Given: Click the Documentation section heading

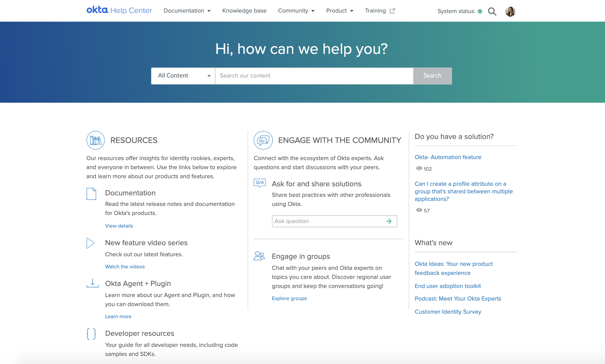Looking at the screenshot, I should pyautogui.click(x=130, y=193).
